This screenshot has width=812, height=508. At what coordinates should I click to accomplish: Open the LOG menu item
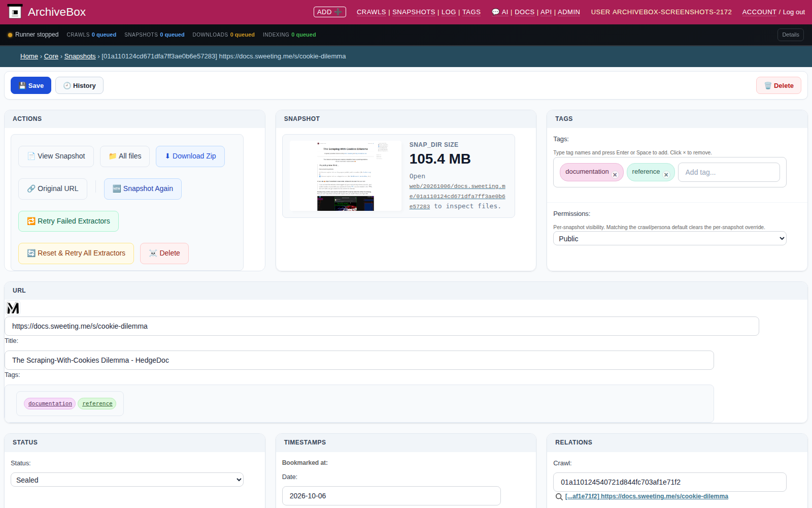click(x=449, y=12)
